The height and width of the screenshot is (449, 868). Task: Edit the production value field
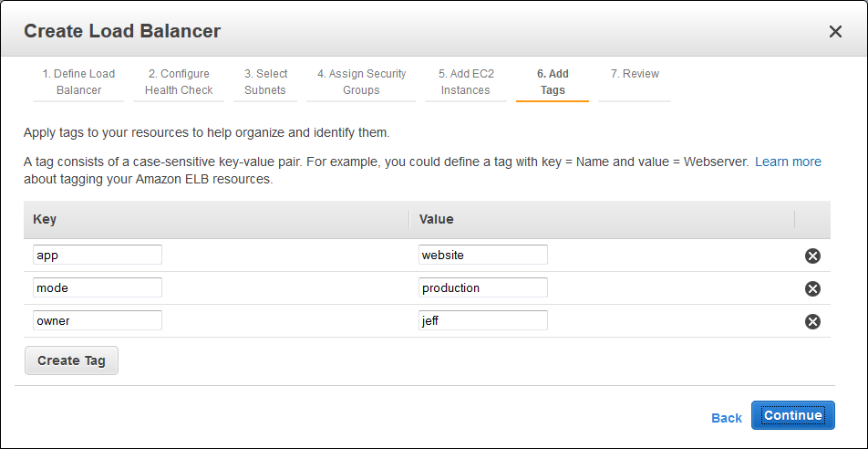(x=483, y=287)
